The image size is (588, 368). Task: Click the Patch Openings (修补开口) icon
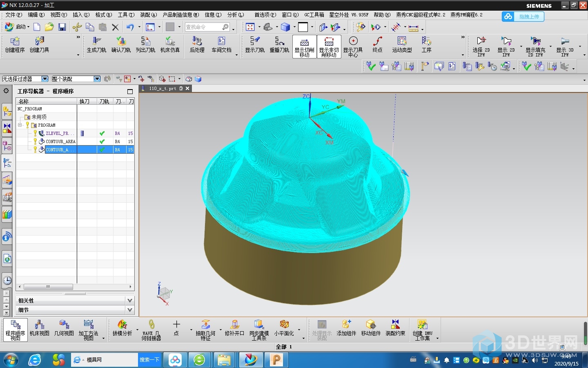coord(234,328)
